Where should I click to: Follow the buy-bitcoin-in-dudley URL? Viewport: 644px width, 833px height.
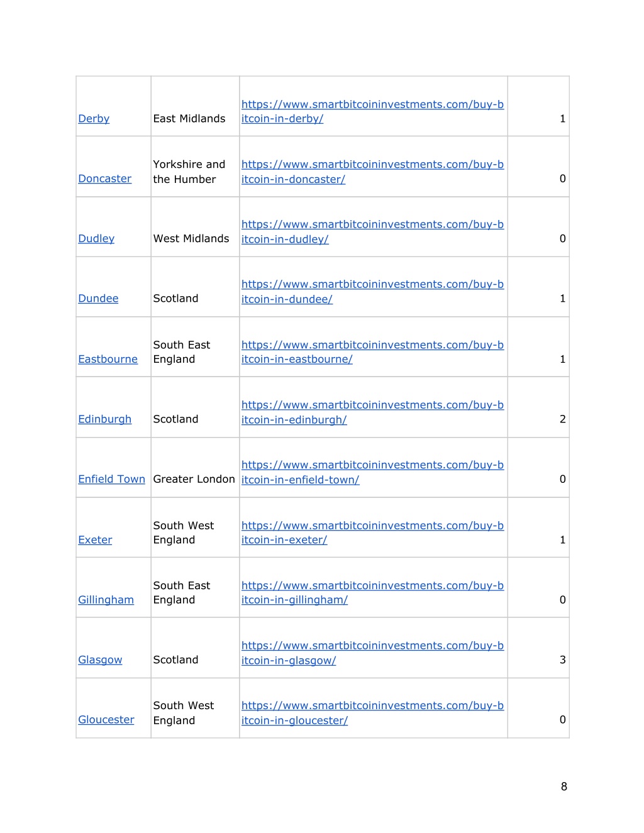point(372,231)
